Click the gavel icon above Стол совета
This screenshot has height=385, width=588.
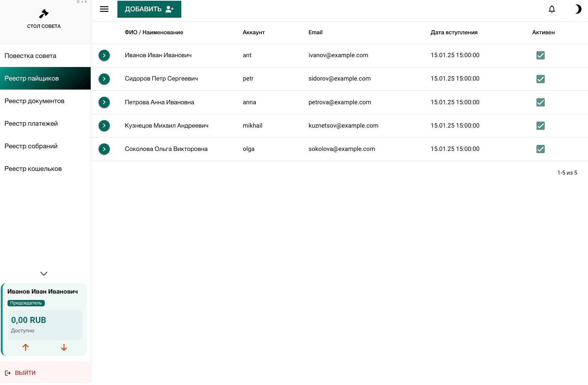click(x=44, y=14)
